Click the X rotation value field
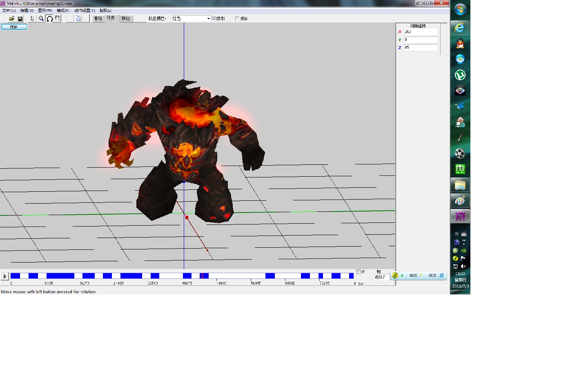Image resolution: width=588 pixels, height=368 pixels. (x=421, y=32)
